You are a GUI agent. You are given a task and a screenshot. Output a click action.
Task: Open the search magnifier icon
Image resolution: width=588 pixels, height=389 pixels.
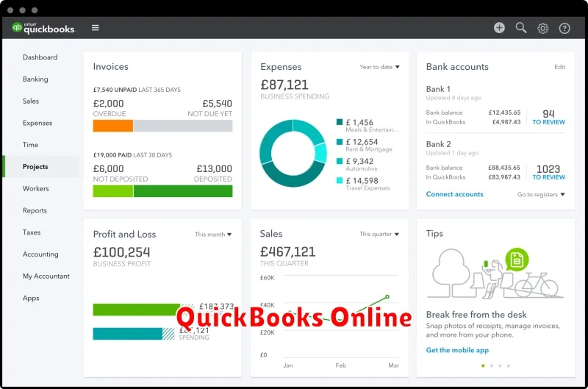(521, 28)
